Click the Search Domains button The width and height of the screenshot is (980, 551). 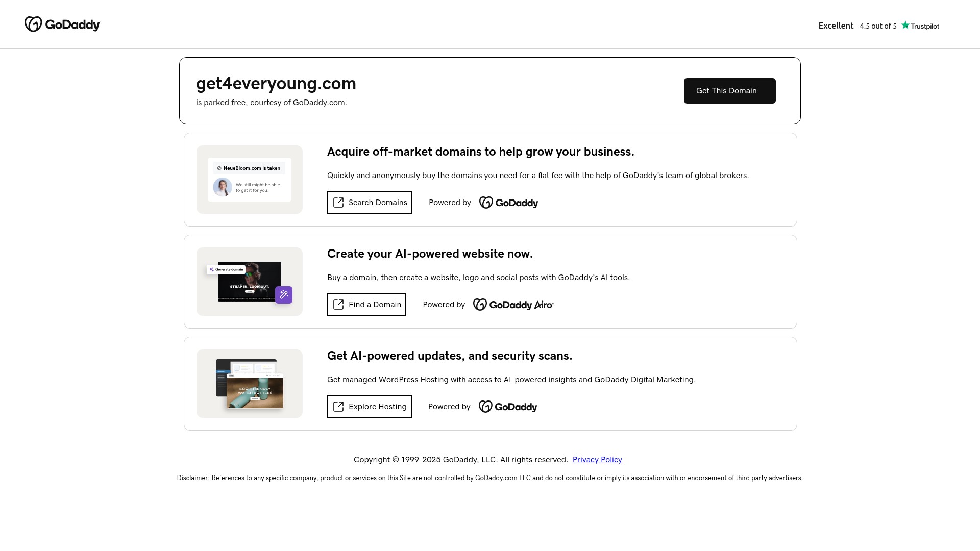pos(370,203)
